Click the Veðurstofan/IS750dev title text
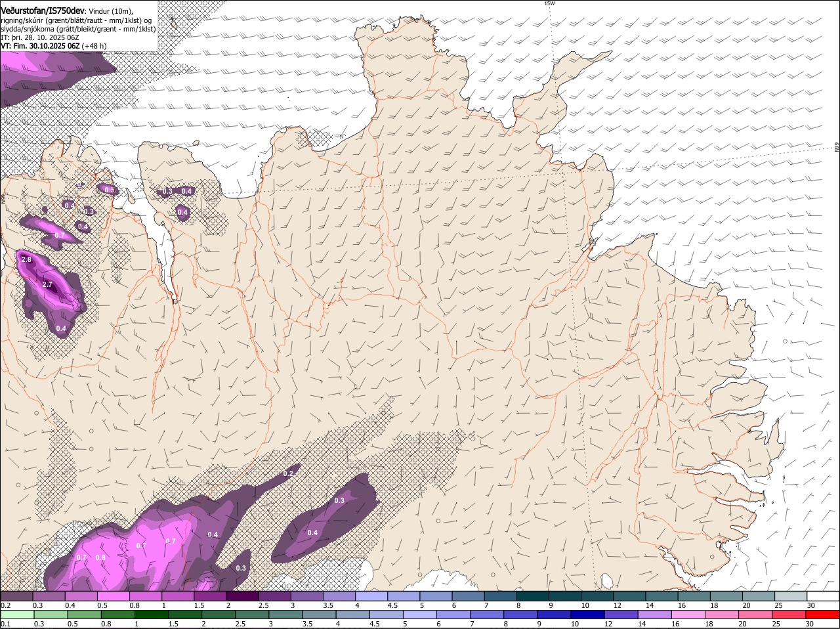 [43, 11]
